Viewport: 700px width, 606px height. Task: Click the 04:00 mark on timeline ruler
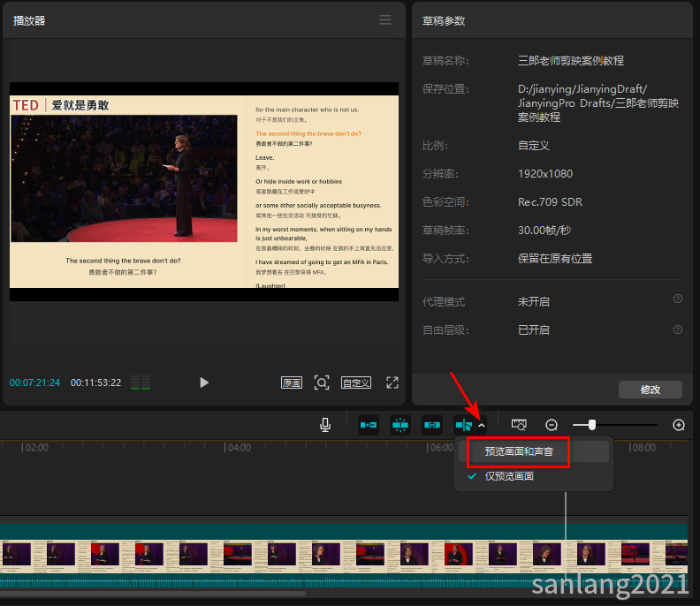[x=240, y=448]
